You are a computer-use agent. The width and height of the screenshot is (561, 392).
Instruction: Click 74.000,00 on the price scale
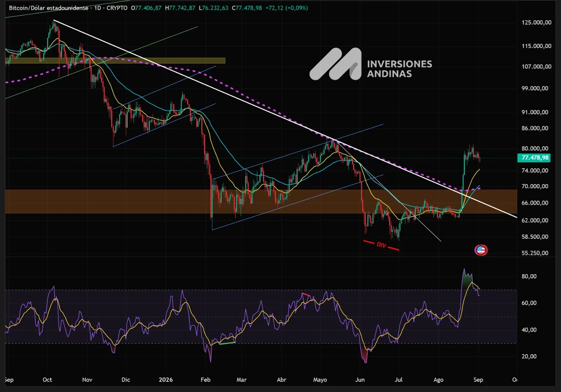tap(535, 170)
